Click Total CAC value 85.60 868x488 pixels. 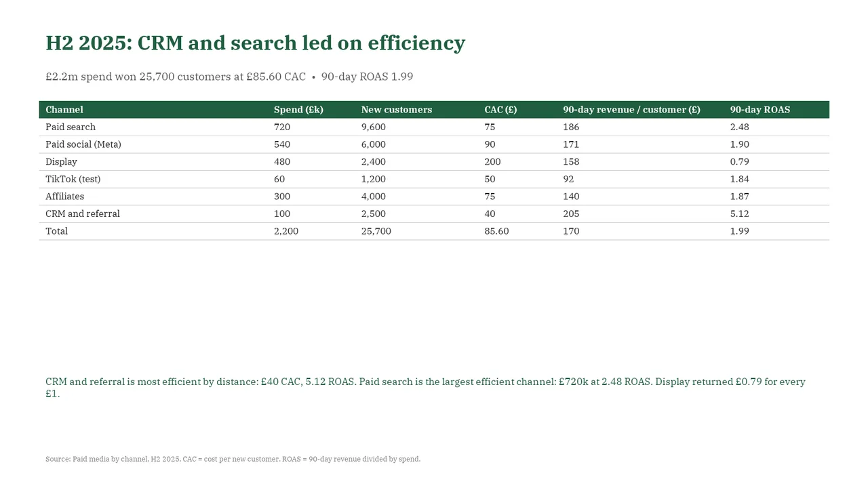[496, 231]
